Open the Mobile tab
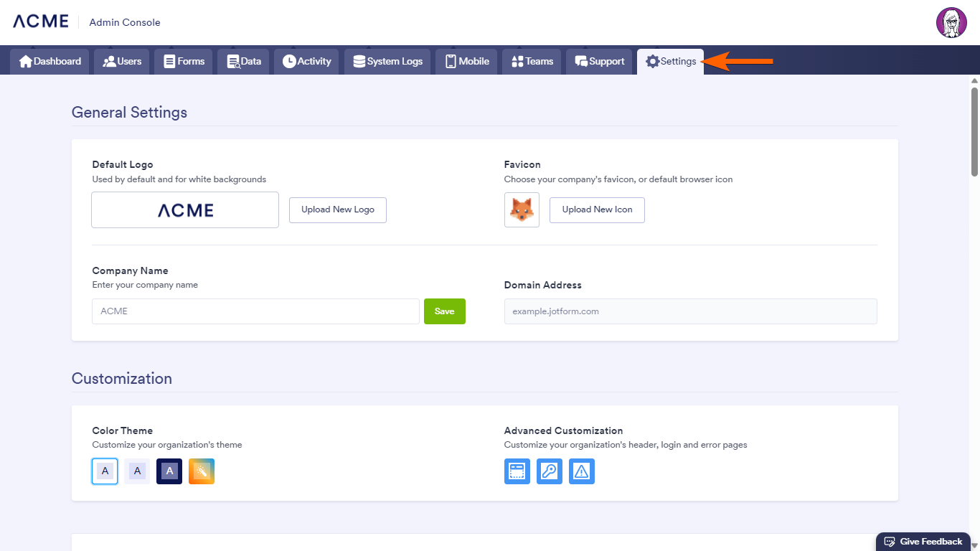 [x=466, y=62]
